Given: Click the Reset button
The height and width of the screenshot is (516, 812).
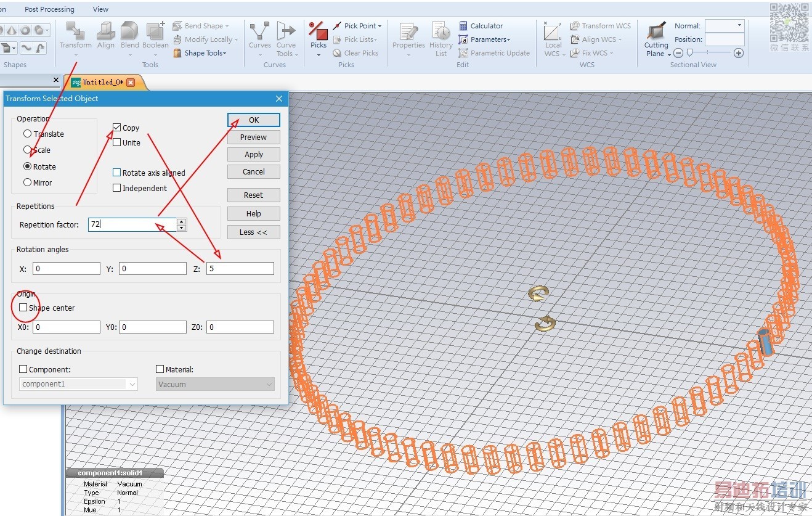Looking at the screenshot, I should coord(253,195).
